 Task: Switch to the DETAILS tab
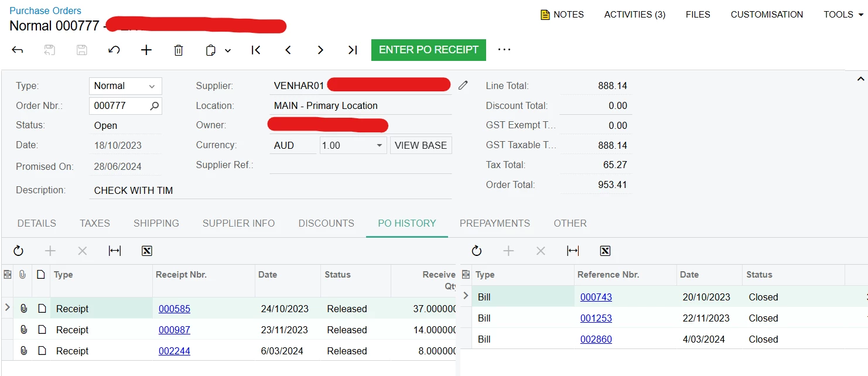(x=37, y=223)
